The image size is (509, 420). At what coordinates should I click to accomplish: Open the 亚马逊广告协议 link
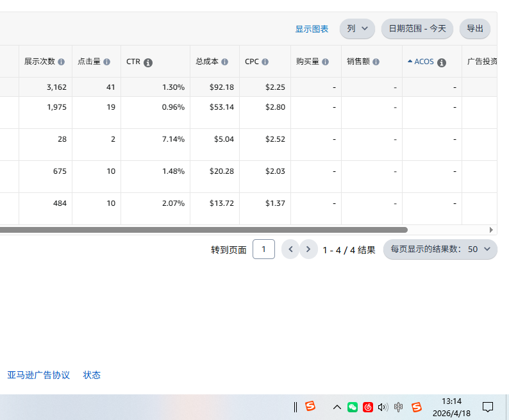[x=38, y=375]
